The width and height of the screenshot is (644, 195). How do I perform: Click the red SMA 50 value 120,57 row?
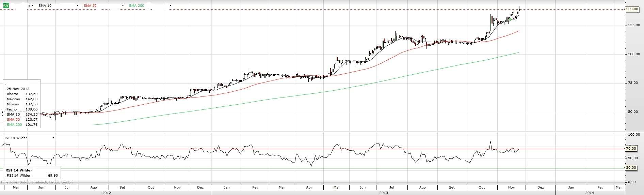(22, 119)
